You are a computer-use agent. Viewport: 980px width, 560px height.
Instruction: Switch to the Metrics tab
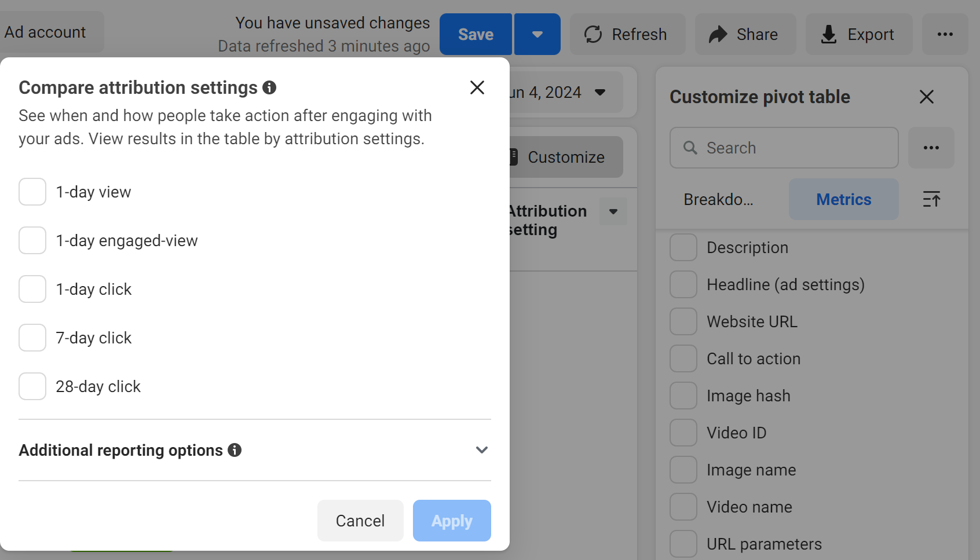click(843, 199)
